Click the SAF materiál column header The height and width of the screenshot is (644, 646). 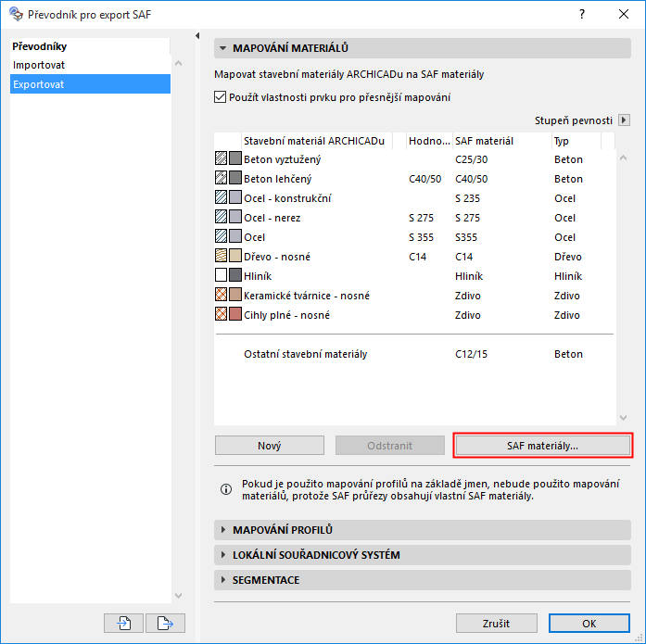click(x=501, y=141)
